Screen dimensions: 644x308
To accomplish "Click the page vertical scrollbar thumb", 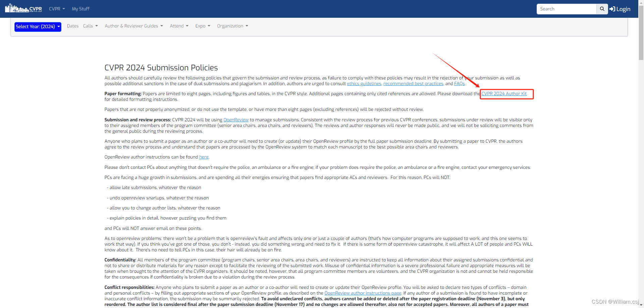I will click(641, 33).
